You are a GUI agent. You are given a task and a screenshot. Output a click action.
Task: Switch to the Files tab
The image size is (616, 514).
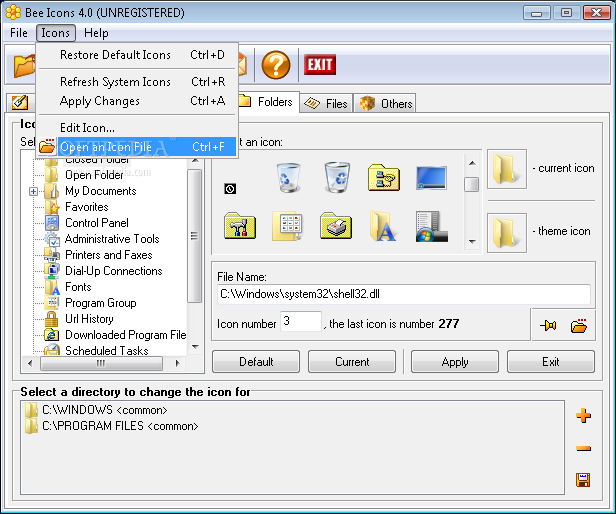pyautogui.click(x=326, y=103)
